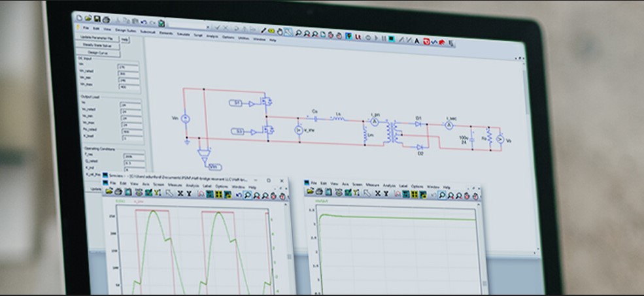Click the Update Parameter File button
This screenshot has width=644, height=296.
[97, 38]
